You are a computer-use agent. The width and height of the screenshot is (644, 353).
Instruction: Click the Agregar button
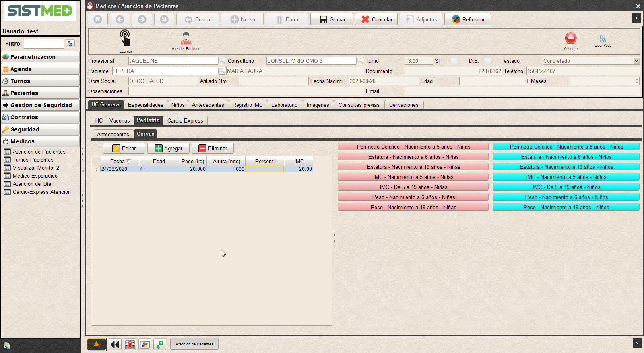coord(169,148)
